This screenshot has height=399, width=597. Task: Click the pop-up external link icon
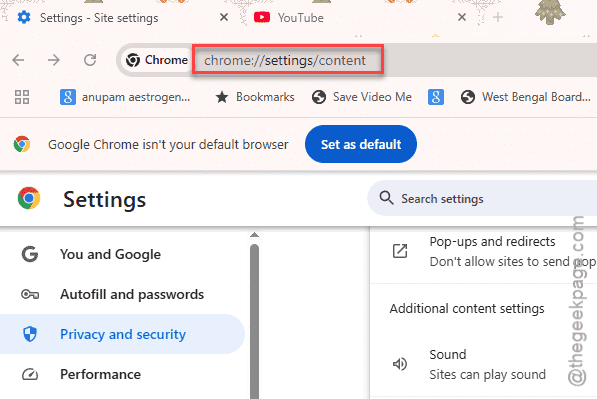click(x=400, y=251)
